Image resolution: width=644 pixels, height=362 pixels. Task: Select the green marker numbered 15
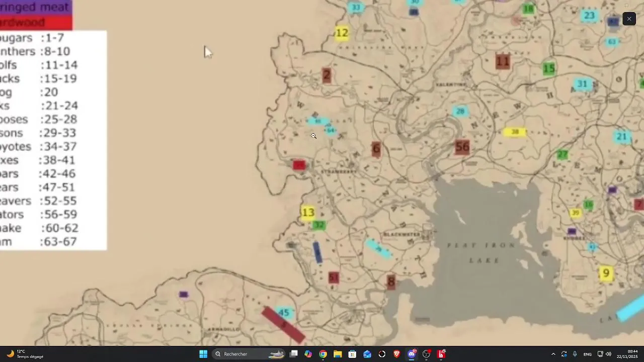pos(549,68)
